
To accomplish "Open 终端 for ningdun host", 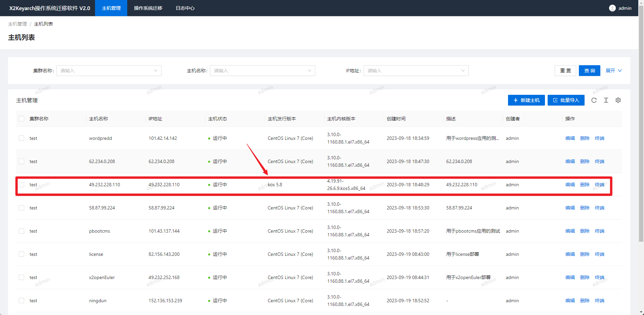I will [x=600, y=301].
